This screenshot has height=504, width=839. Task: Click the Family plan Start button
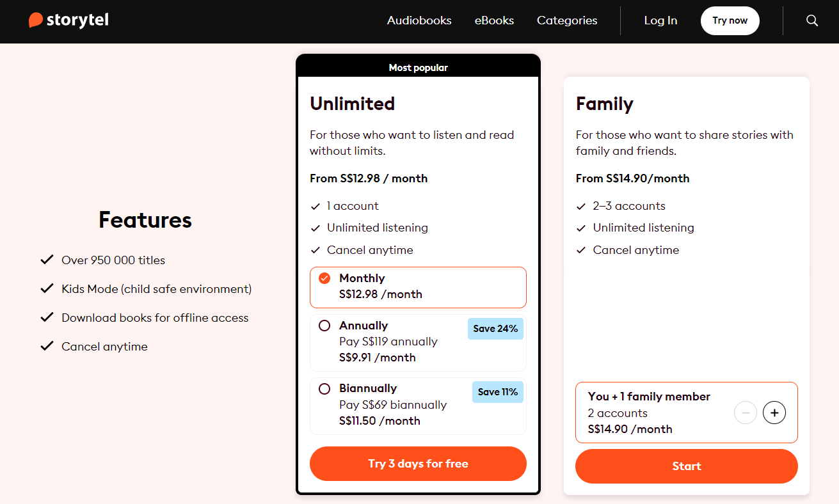[x=687, y=466]
